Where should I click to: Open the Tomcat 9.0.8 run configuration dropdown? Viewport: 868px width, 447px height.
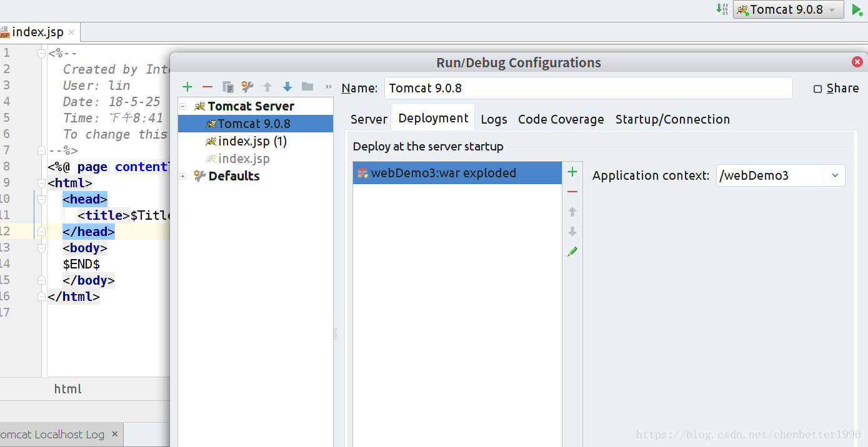[x=788, y=9]
